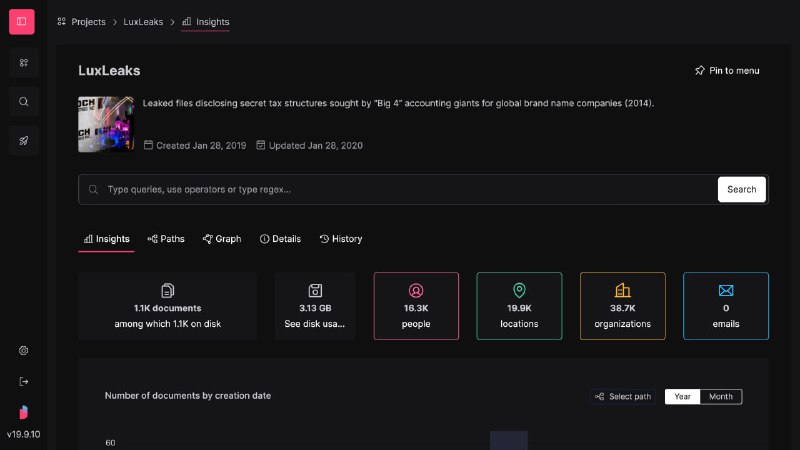Open the search icon in sidebar
Screen dimensions: 800x450
click(x=23, y=102)
